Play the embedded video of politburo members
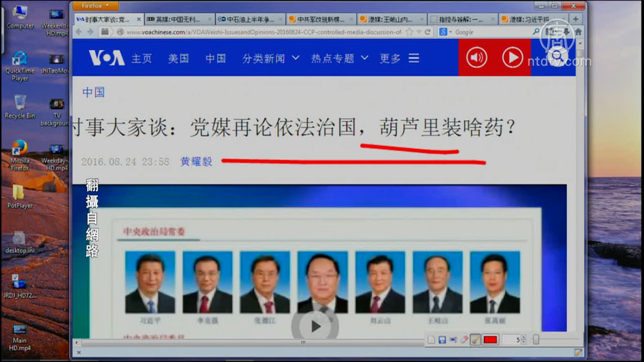Viewport: 644px width, 362px height. click(x=315, y=326)
